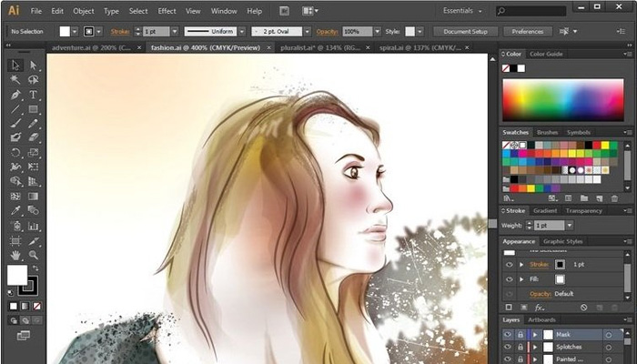Hide the Mask layer
This screenshot has width=637, height=364.
508,335
